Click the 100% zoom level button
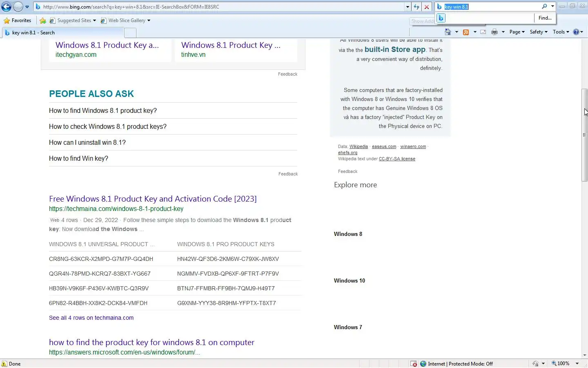Viewport: 588px width, 368px height. coord(561,364)
